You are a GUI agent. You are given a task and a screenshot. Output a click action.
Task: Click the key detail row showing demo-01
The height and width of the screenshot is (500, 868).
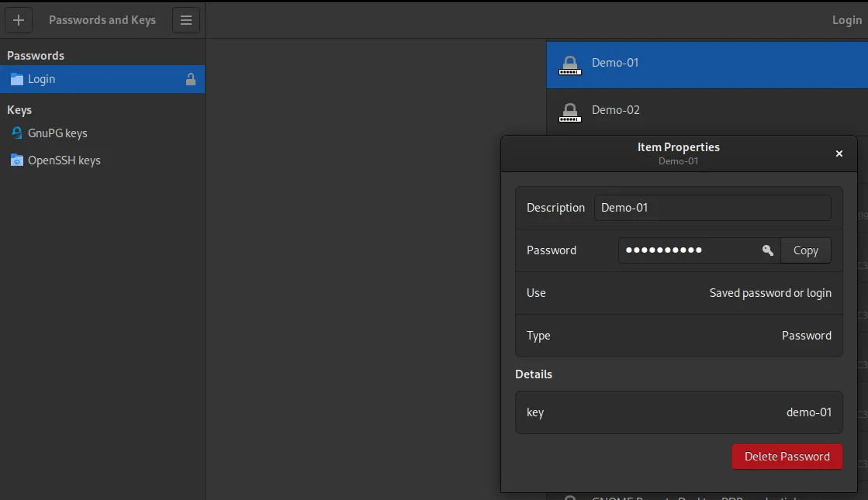pyautogui.click(x=679, y=412)
